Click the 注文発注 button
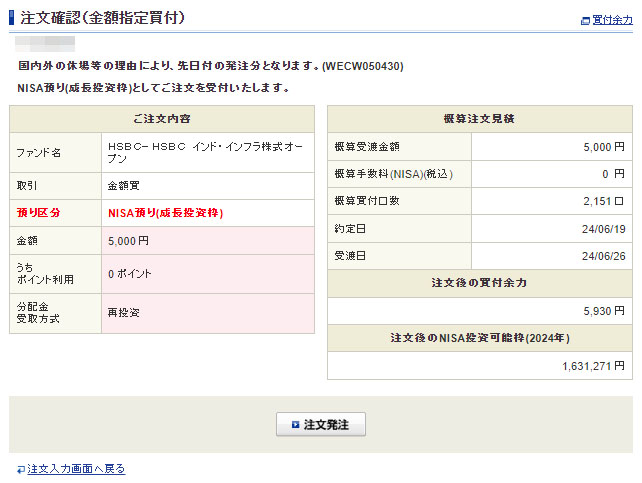Screen dimensions: 642x483 coord(321,425)
